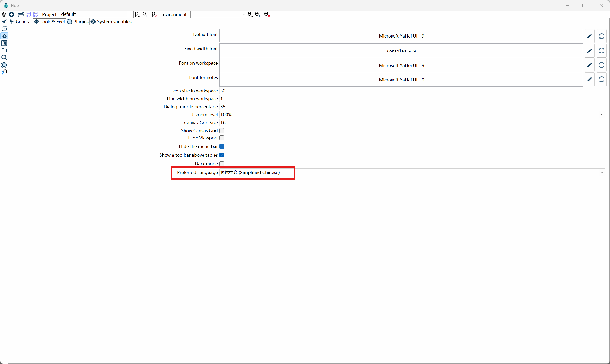Click the add environment (e+) icon
Screen dimensions: 610x364
257,14
